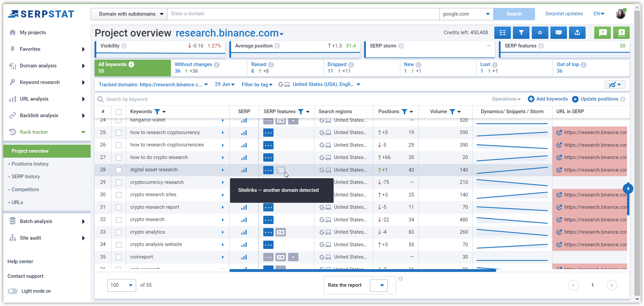
Task: Open project settings gear button
Action: point(540,33)
